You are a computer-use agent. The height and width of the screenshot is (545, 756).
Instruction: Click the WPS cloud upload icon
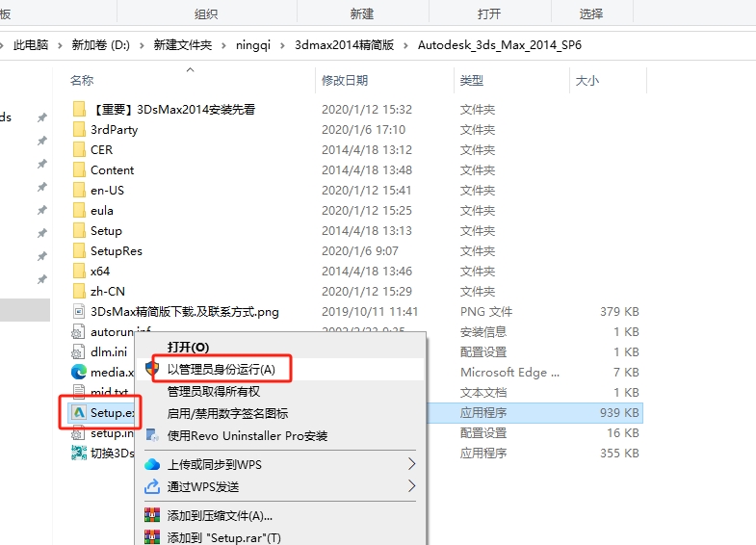[152, 464]
